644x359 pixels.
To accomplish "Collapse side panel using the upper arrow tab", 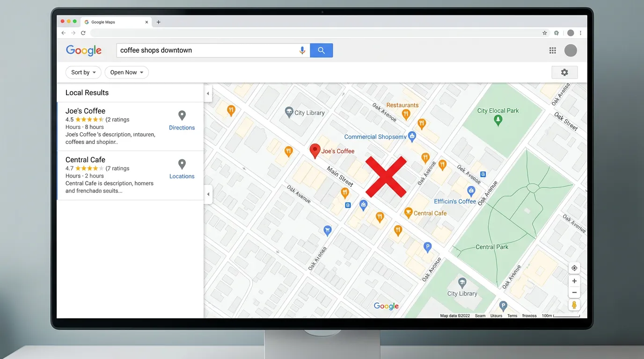I will (x=208, y=93).
